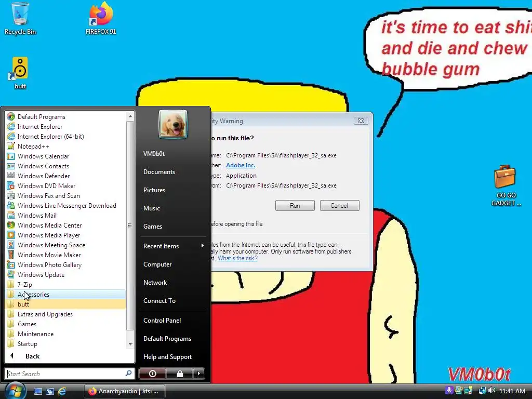Open Windows Update
The width and height of the screenshot is (532, 399).
tap(66, 274)
